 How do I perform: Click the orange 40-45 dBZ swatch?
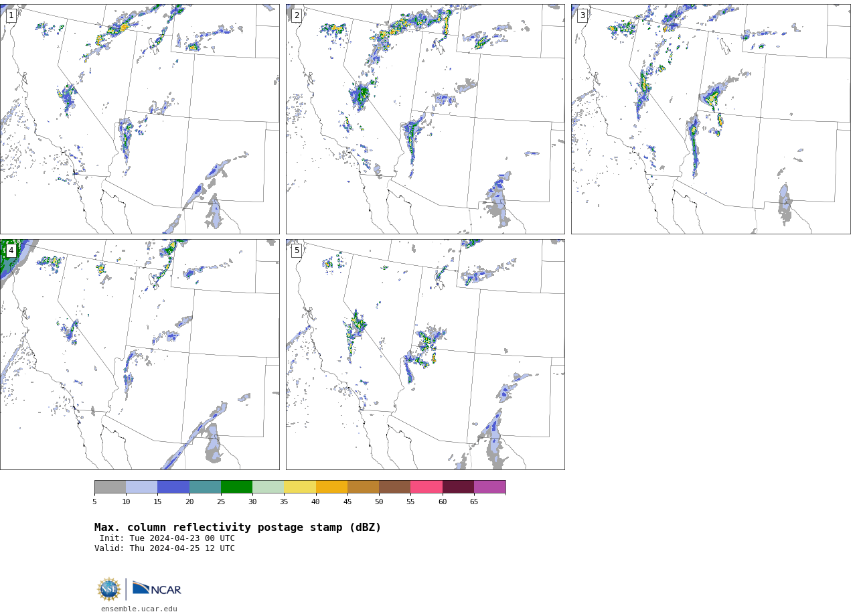coord(331,487)
